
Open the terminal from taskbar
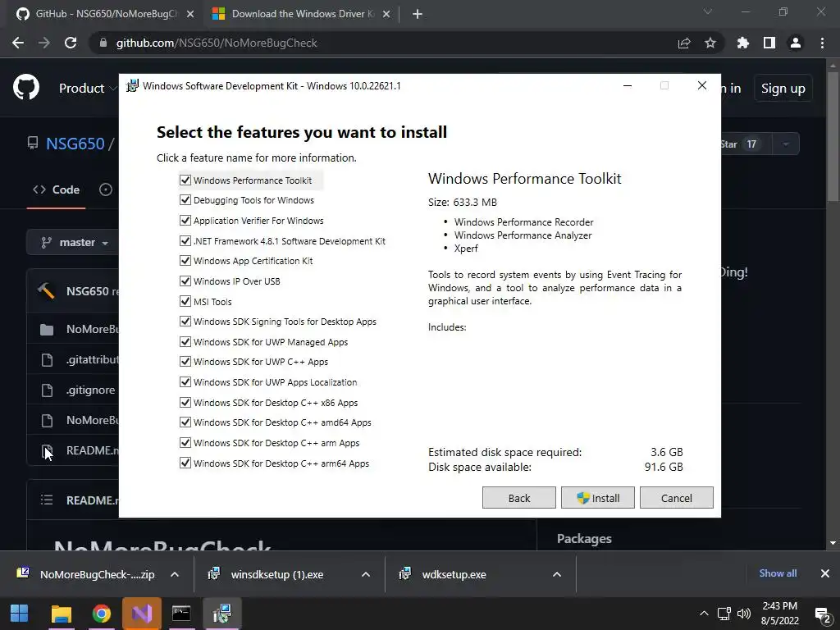[x=181, y=614]
